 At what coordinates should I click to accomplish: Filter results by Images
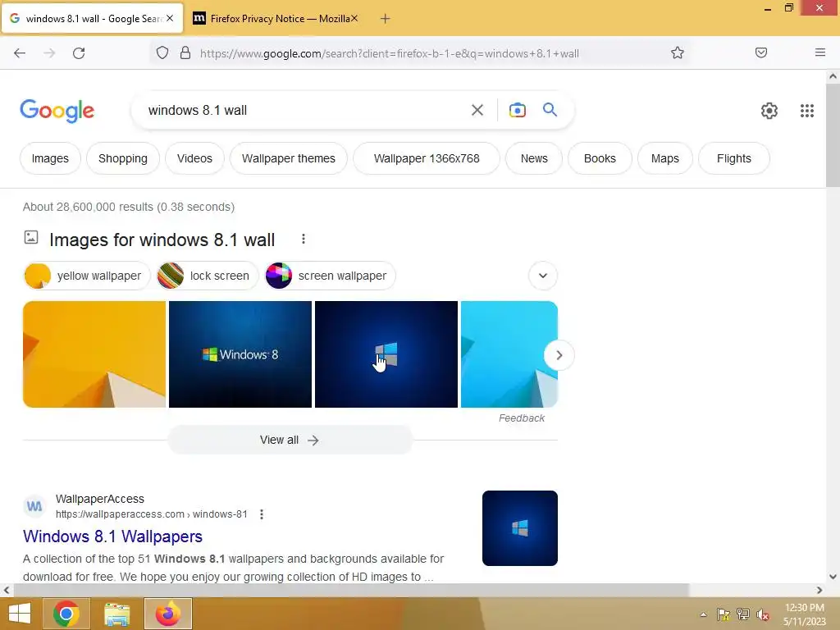50,158
